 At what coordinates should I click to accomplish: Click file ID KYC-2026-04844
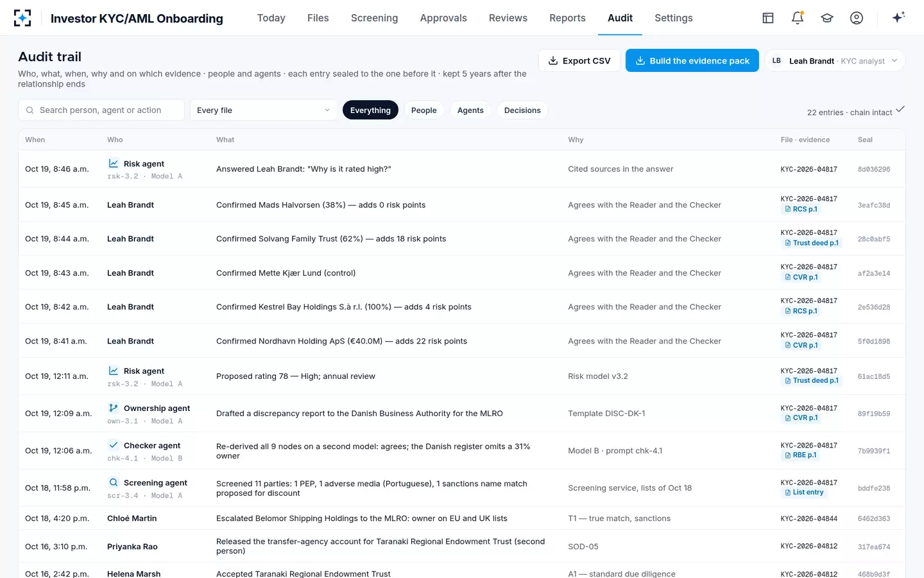[809, 519]
